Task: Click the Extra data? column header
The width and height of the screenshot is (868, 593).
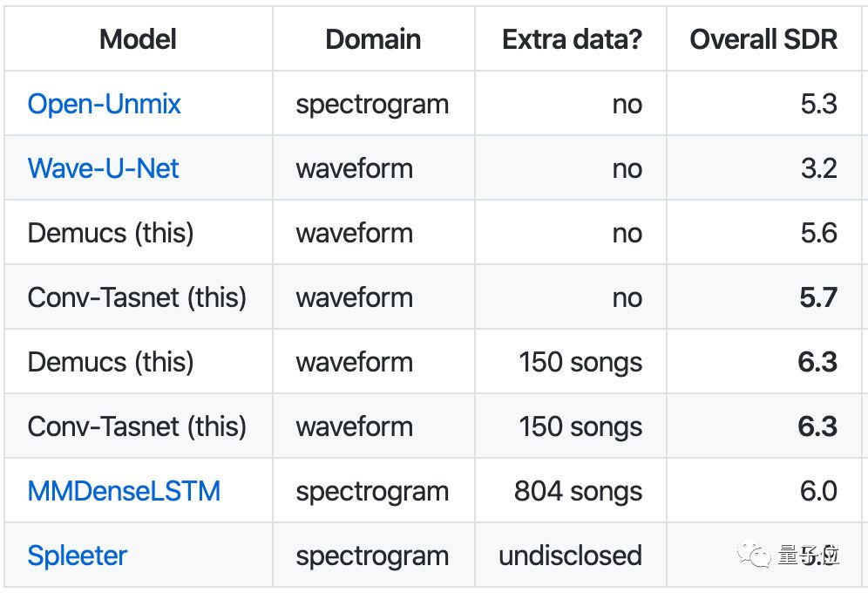Action: click(x=572, y=39)
